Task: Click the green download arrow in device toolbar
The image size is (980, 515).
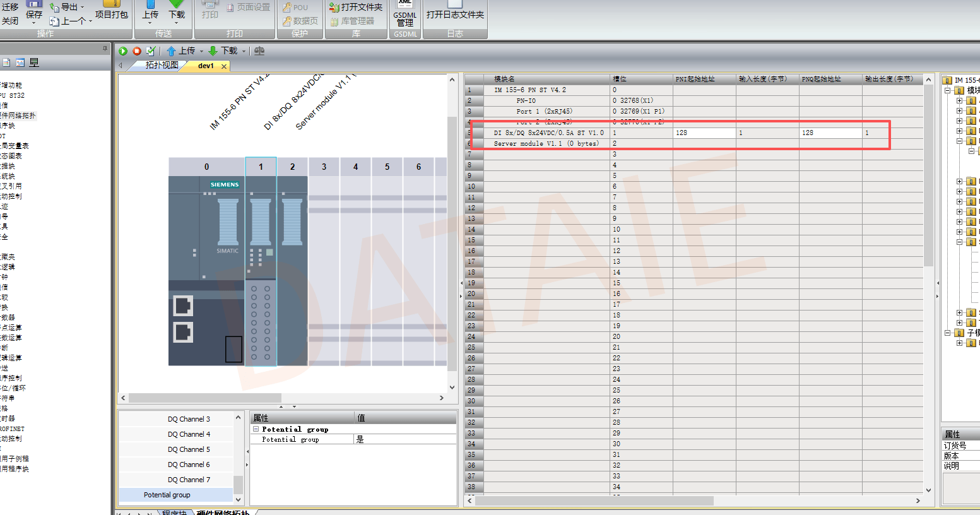Action: [x=213, y=51]
